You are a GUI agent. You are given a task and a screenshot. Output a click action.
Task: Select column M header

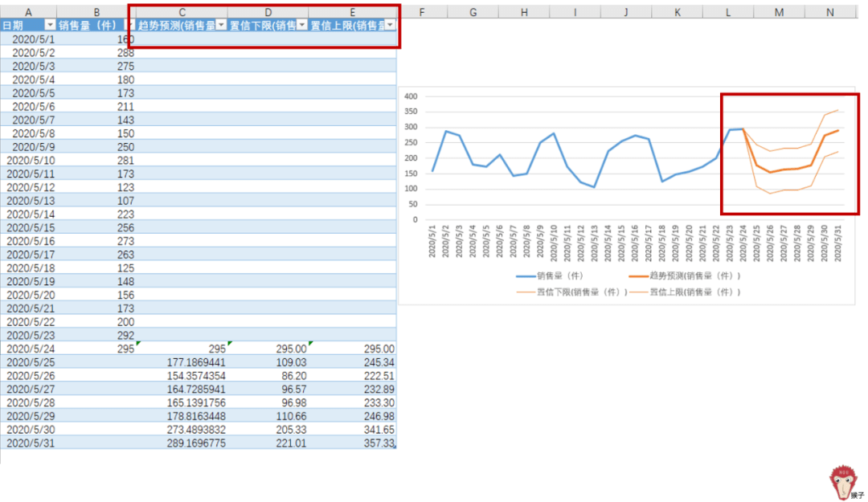click(x=779, y=12)
